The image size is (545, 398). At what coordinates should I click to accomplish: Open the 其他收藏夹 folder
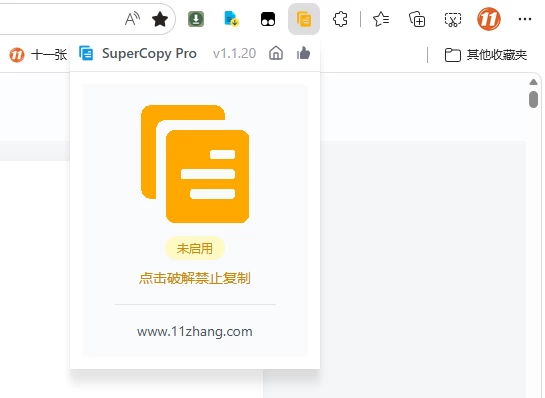(486, 55)
